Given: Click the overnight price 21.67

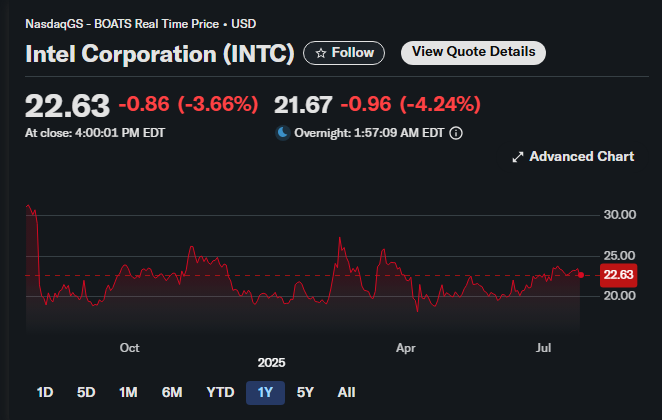Looking at the screenshot, I should pyautogui.click(x=303, y=105).
